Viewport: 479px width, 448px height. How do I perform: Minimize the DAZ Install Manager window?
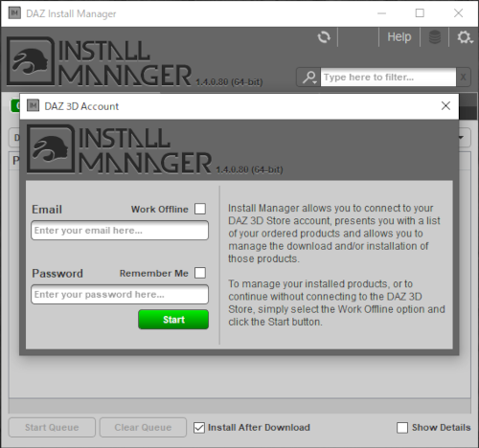click(381, 13)
